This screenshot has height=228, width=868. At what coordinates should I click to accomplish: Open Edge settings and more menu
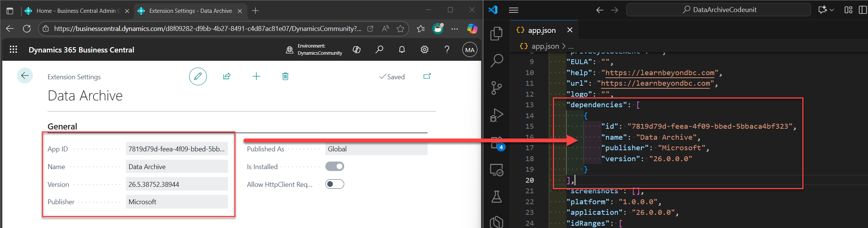pos(455,29)
